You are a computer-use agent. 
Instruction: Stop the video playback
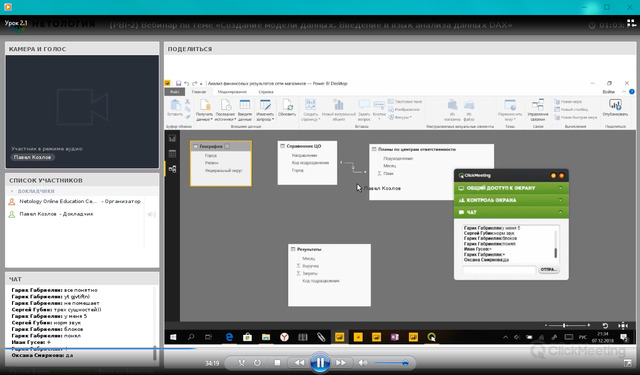(x=278, y=363)
